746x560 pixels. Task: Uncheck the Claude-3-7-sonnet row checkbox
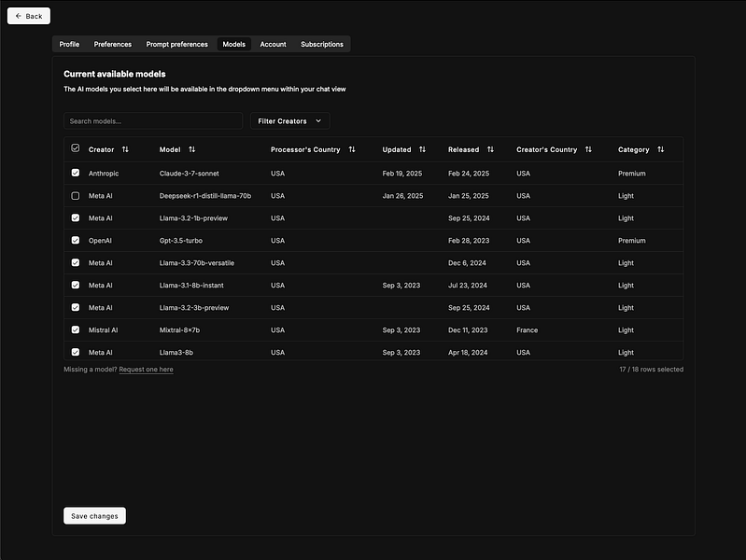(x=76, y=173)
